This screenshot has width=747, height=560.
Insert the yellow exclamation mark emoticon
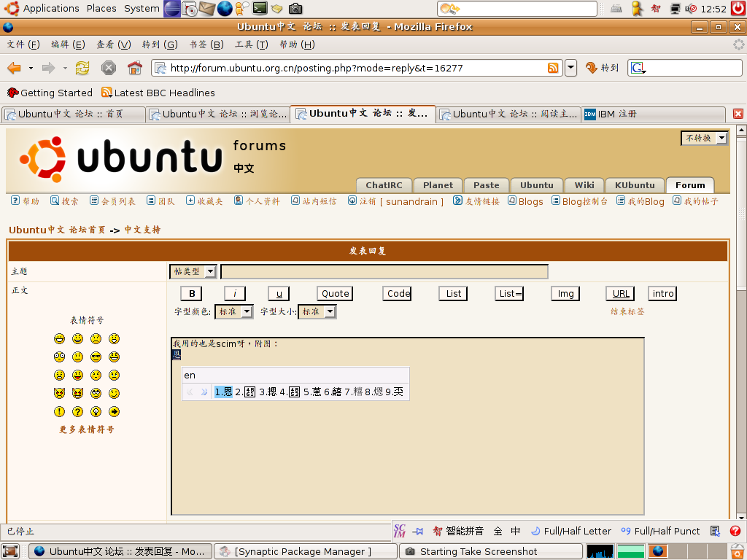(59, 411)
